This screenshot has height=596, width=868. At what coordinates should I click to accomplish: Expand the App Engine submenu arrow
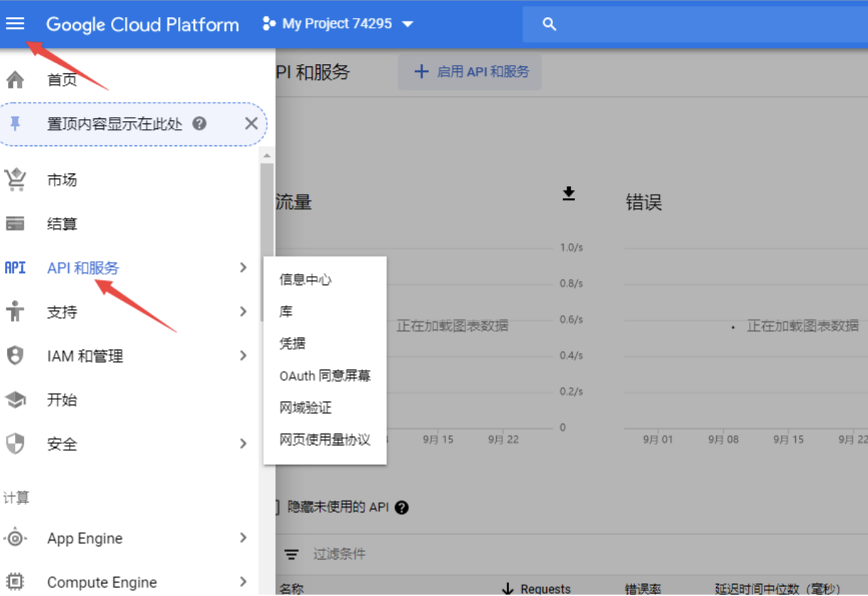pos(242,538)
